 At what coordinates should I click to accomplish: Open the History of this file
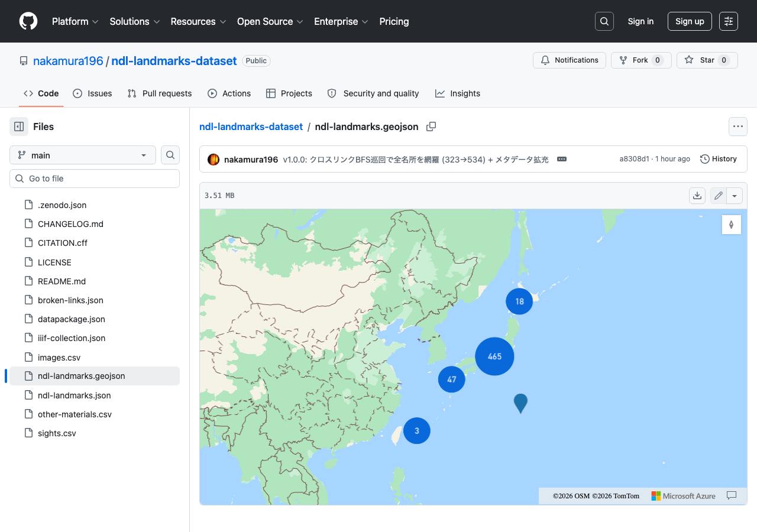(x=719, y=159)
